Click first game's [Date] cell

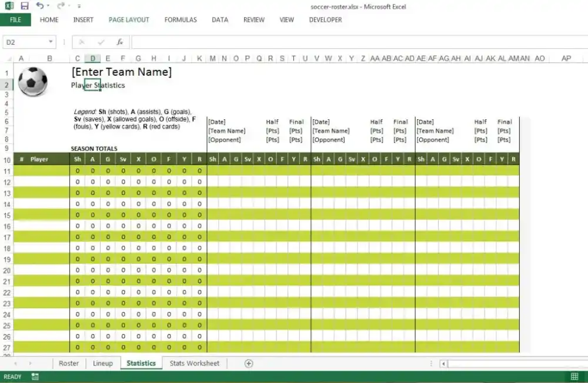[x=217, y=122]
